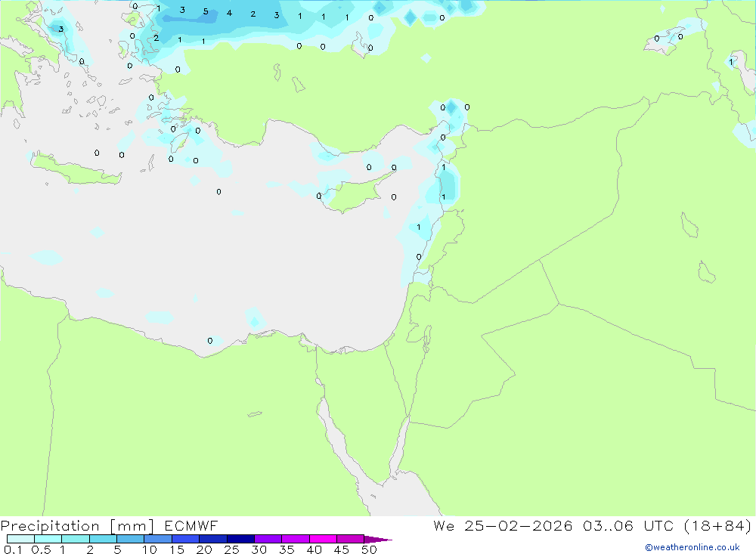Click the 'Precipitation [mm]' title text

click(x=77, y=526)
